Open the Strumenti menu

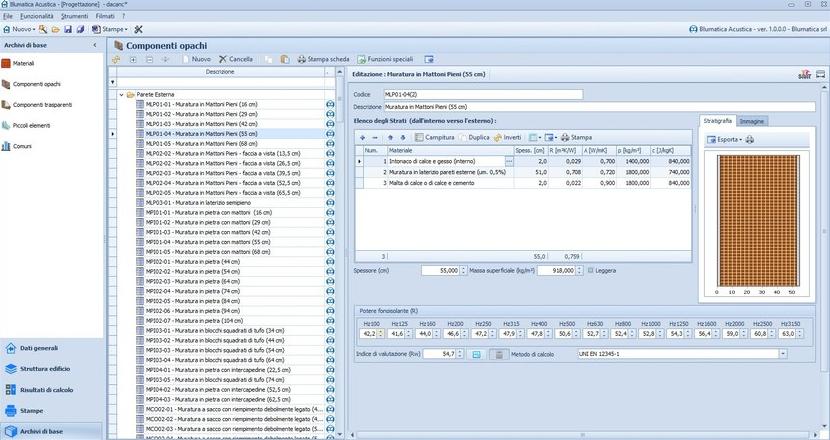pyautogui.click(x=74, y=17)
